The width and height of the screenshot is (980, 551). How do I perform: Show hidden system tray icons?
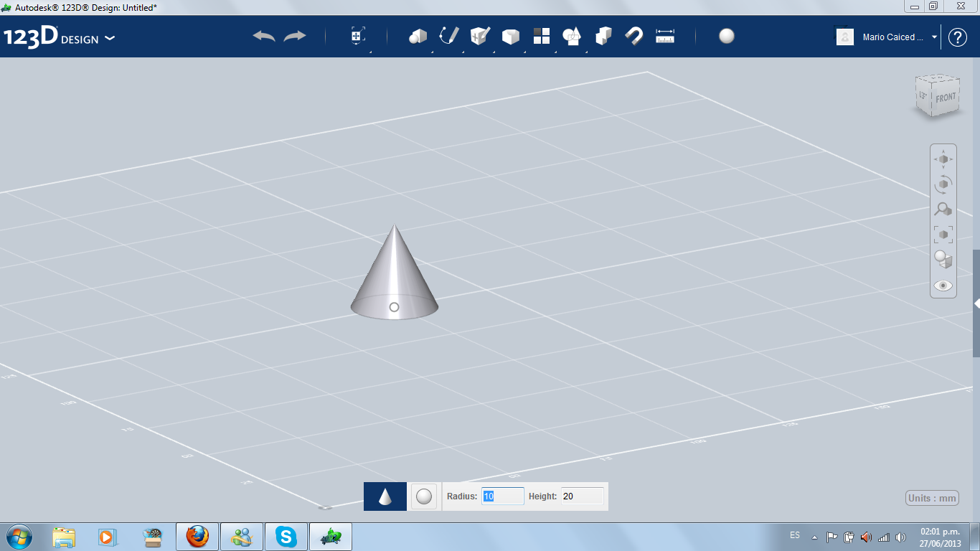tap(814, 537)
